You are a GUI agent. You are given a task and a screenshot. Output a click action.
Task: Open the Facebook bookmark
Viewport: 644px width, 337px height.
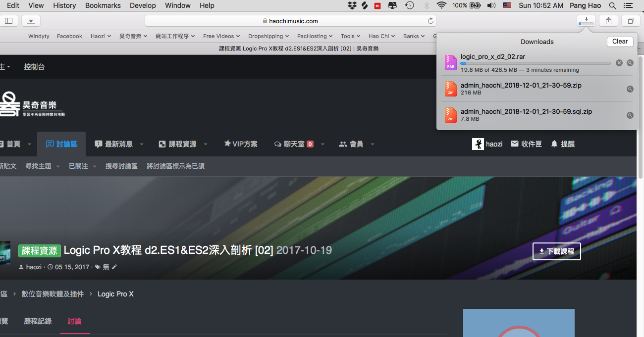point(69,36)
